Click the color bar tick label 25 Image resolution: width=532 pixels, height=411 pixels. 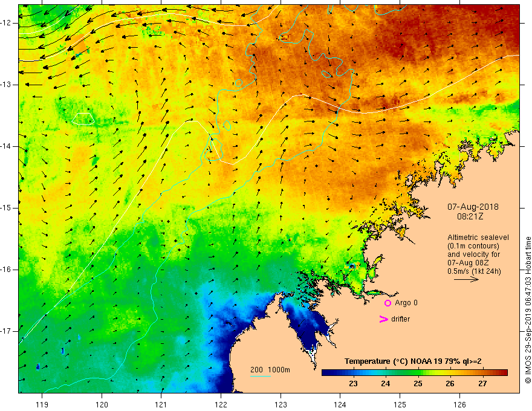418,384
